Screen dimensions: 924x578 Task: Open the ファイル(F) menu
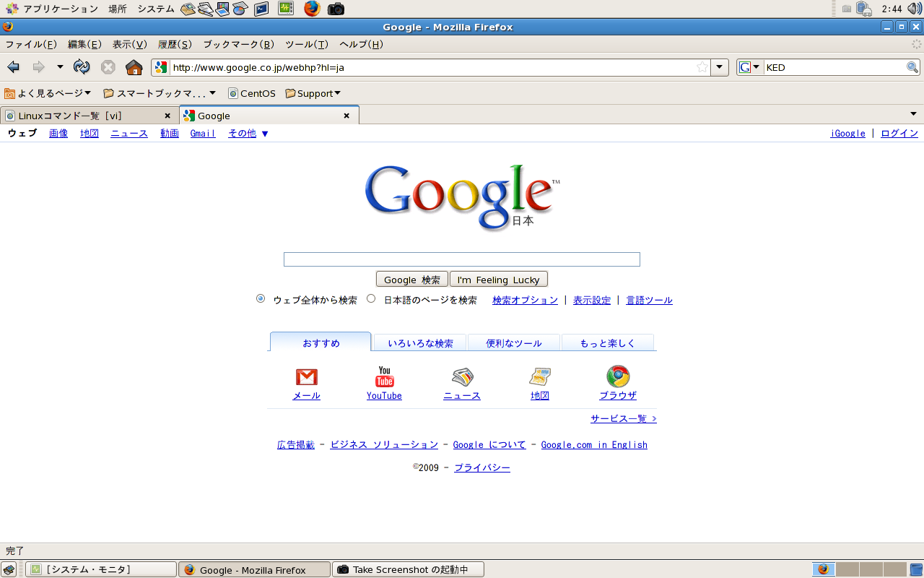[31, 44]
